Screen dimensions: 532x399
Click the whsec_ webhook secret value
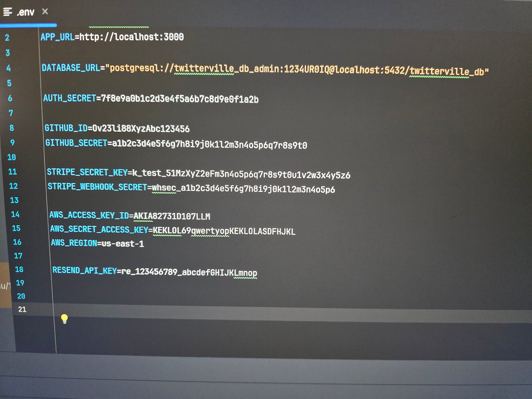point(243,189)
